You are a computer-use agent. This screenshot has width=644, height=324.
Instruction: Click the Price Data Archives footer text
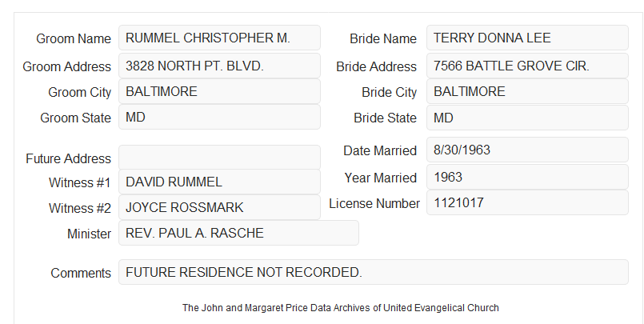341,307
